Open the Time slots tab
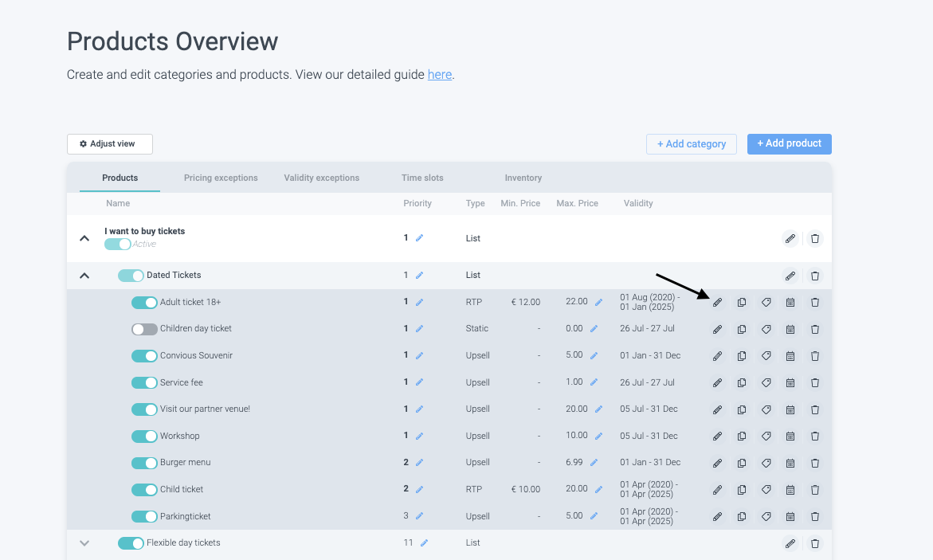The height and width of the screenshot is (560, 933). pyautogui.click(x=422, y=178)
